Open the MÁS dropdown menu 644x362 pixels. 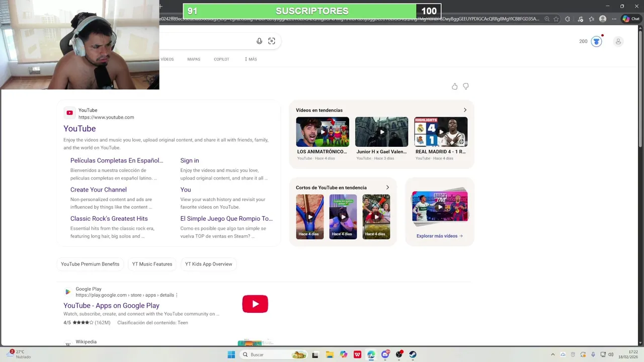(x=251, y=59)
